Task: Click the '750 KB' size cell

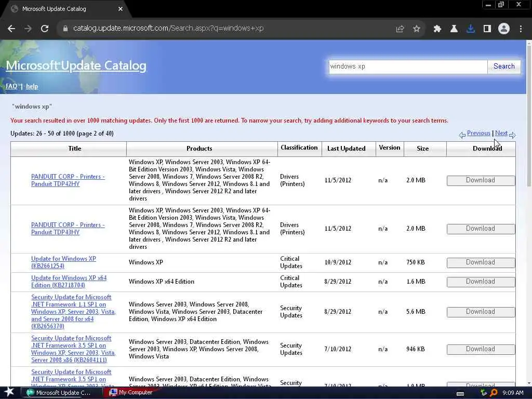Action: [415, 262]
